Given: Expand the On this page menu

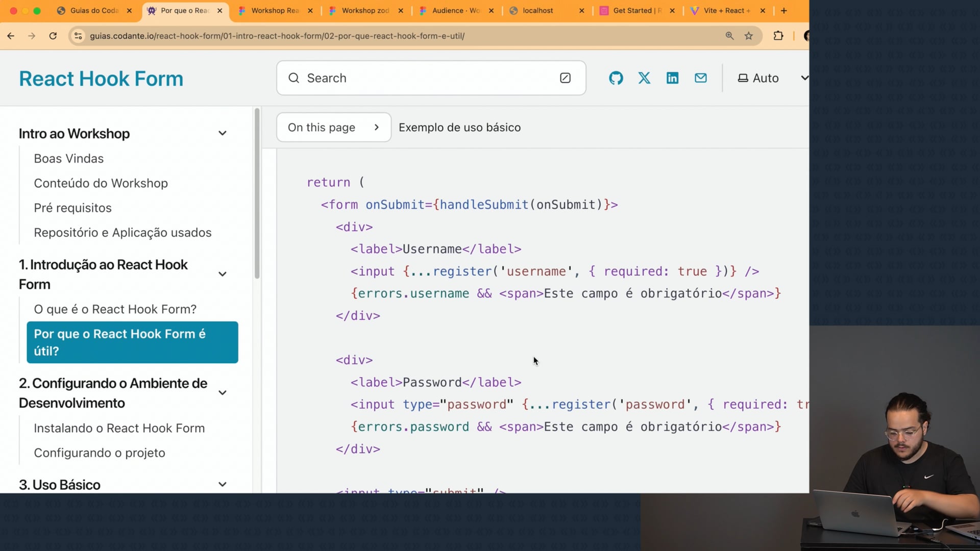Looking at the screenshot, I should tap(334, 128).
